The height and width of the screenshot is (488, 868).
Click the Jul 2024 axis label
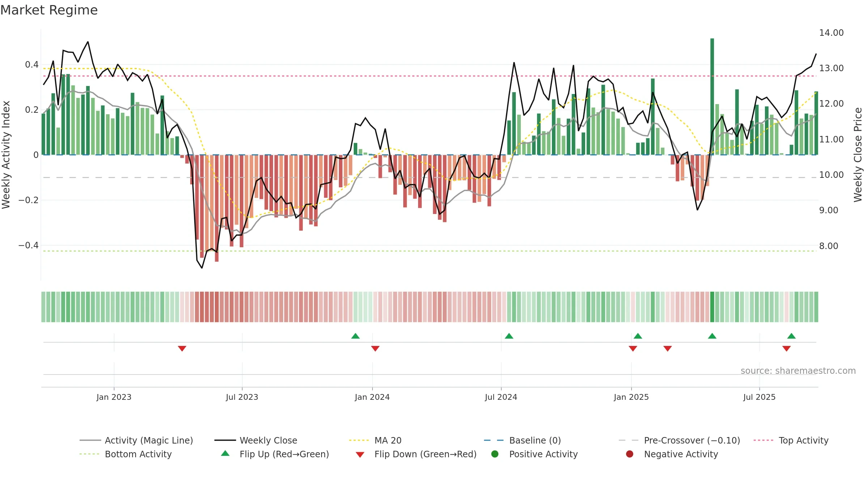pyautogui.click(x=501, y=397)
